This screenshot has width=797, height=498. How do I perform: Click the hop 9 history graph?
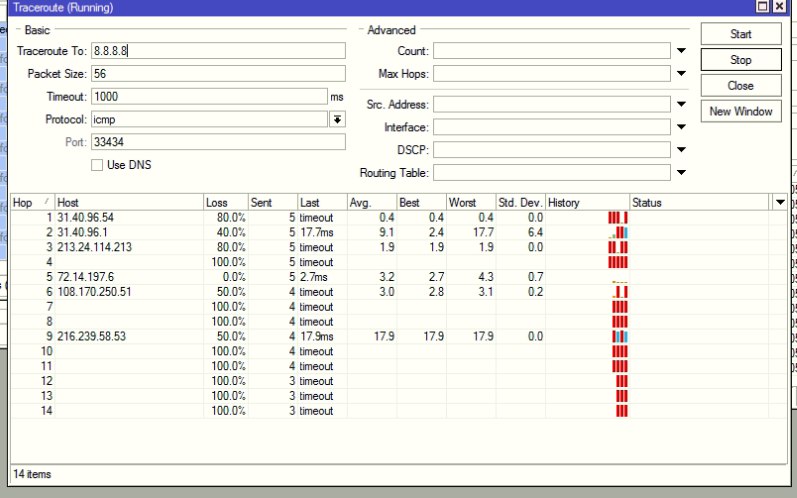(x=620, y=336)
